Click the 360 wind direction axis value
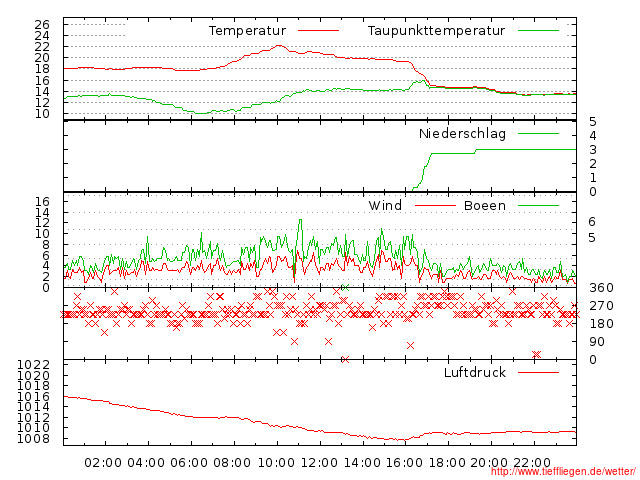The height and width of the screenshot is (480, 640). coord(601,288)
